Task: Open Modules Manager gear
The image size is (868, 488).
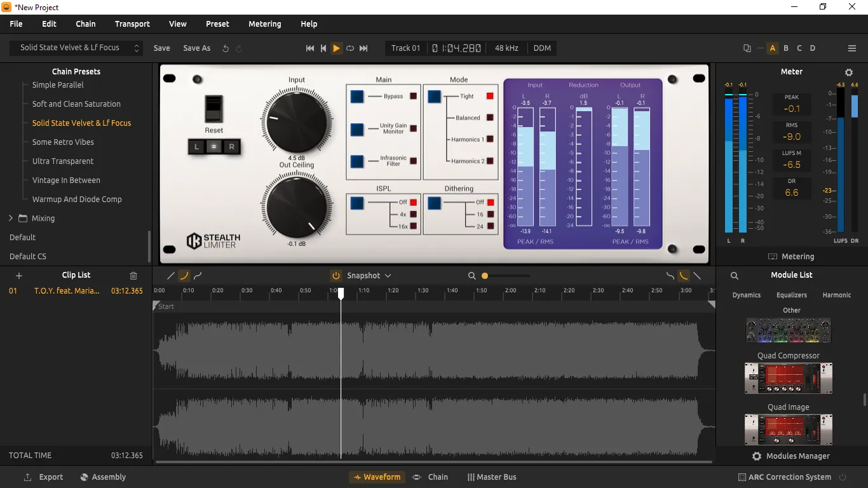Action: coord(757,456)
